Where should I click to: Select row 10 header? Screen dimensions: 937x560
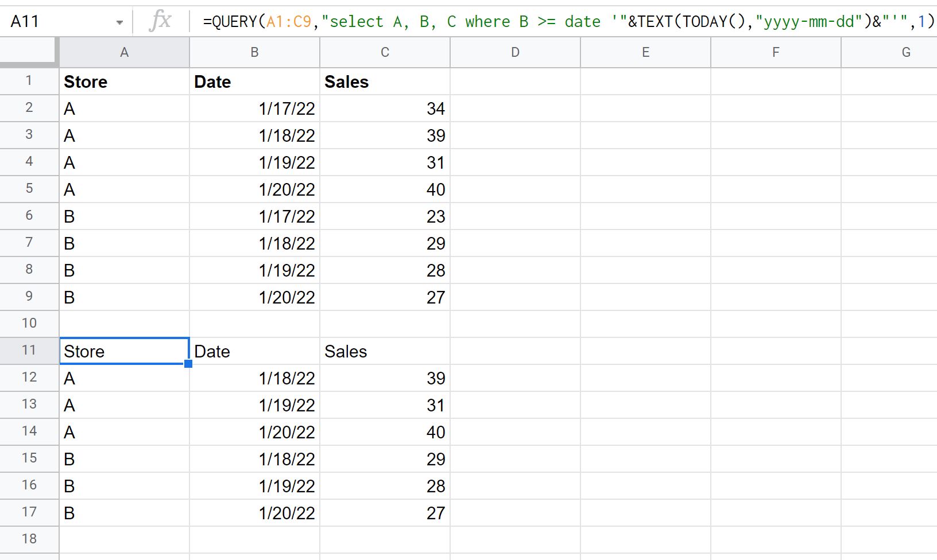[29, 324]
